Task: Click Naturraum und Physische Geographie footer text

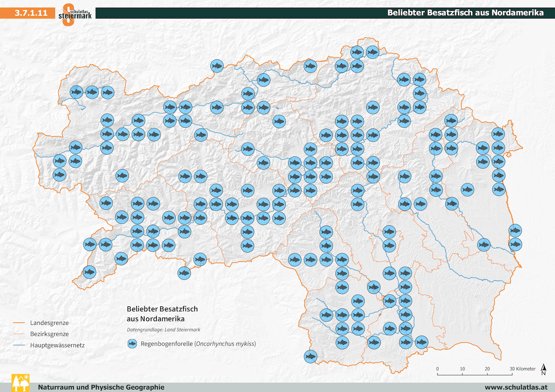Action: pyautogui.click(x=101, y=387)
